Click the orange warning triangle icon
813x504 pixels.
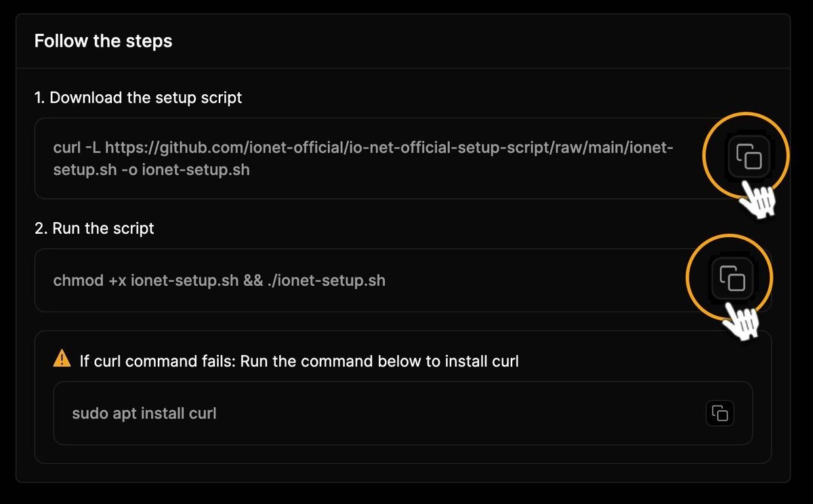62,358
